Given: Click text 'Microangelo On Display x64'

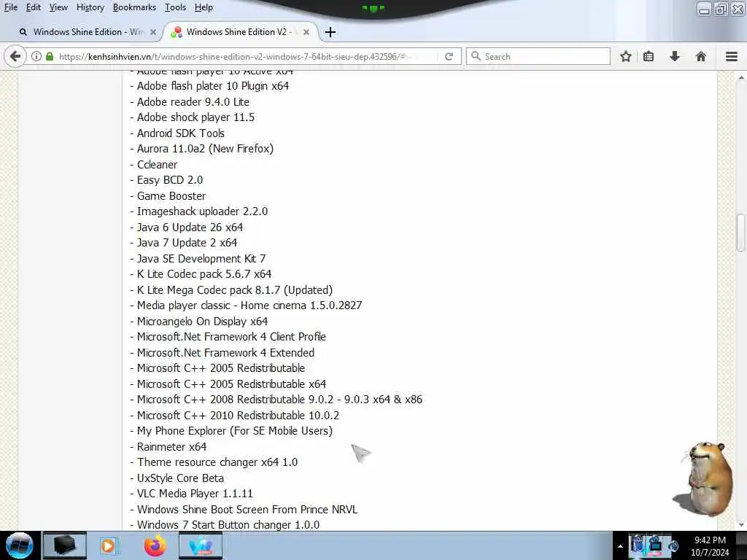Looking at the screenshot, I should click(202, 322).
